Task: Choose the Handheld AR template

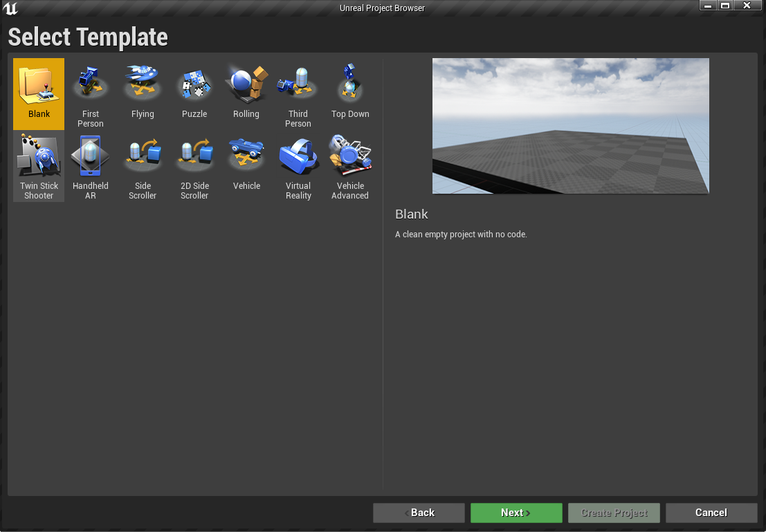Action: click(x=91, y=166)
